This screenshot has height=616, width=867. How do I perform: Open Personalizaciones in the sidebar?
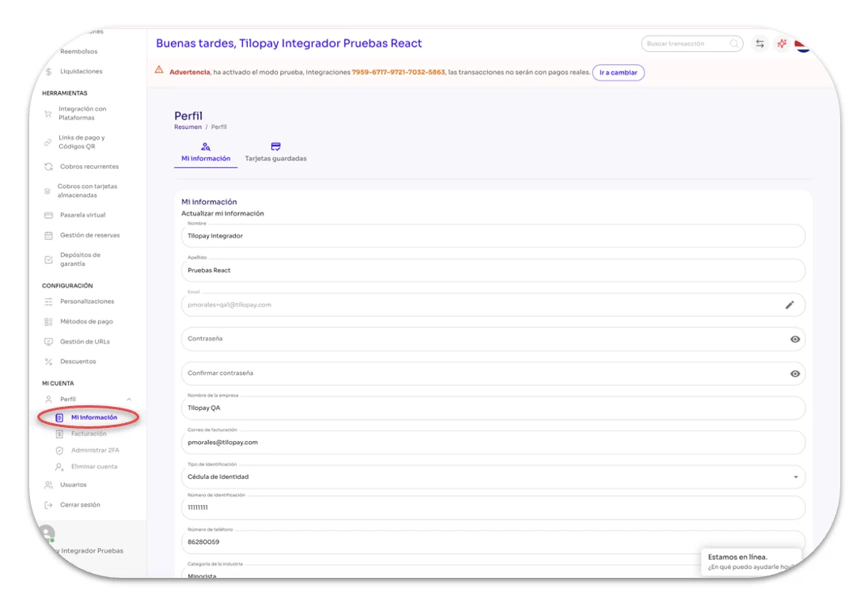click(88, 302)
